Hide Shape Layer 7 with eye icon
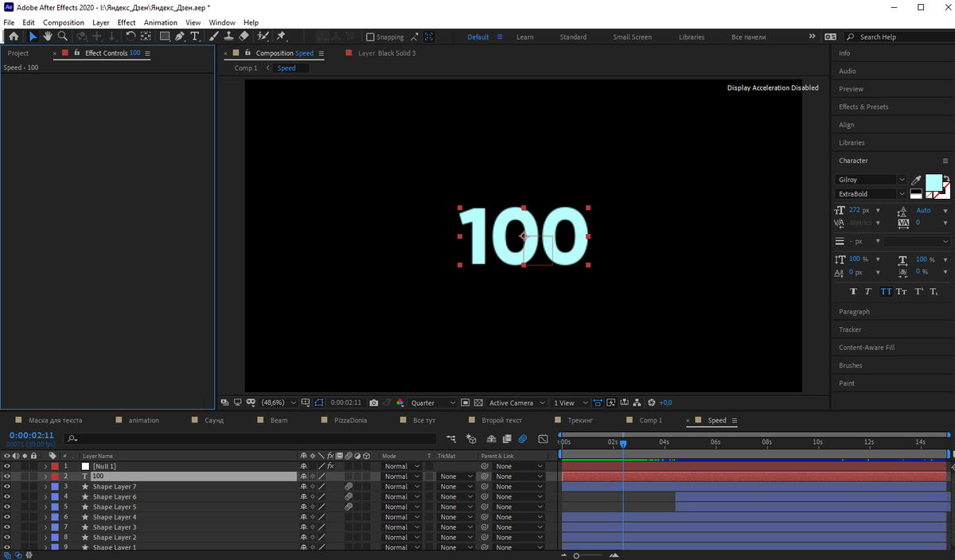The width and height of the screenshot is (955, 560). [7, 487]
